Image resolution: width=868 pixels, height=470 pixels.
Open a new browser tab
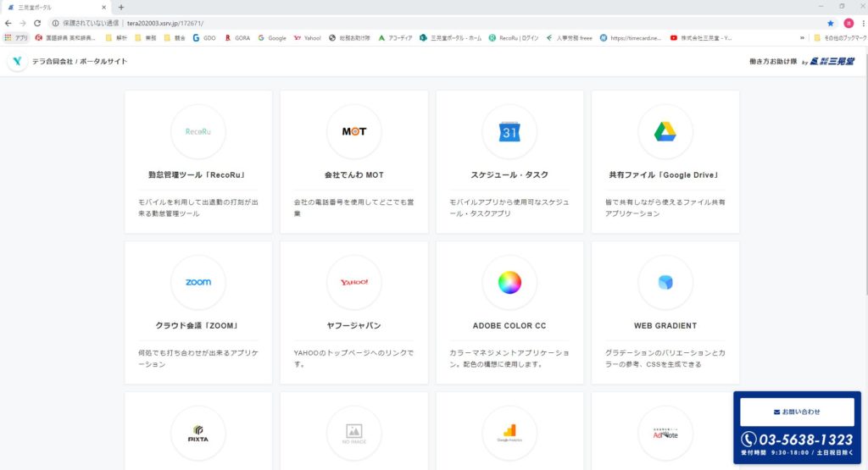(120, 7)
